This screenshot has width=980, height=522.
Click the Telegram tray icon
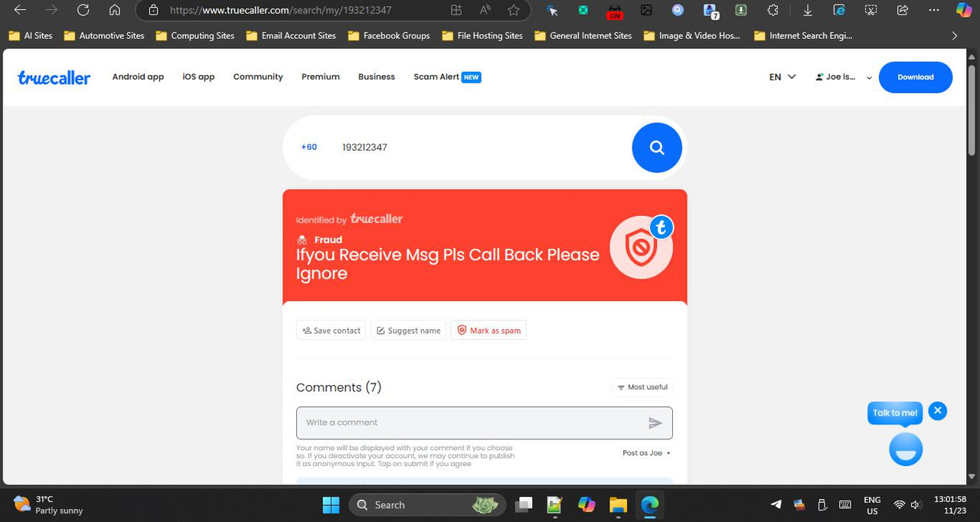[776, 505]
